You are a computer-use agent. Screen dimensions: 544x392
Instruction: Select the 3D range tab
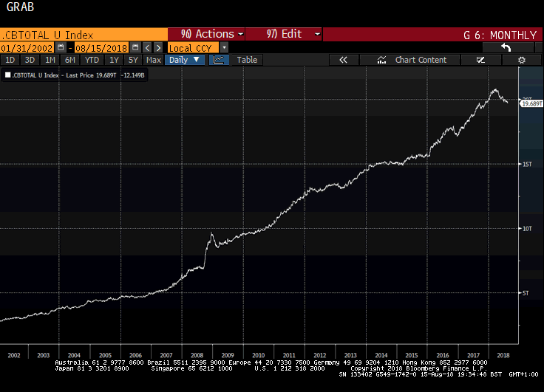coord(30,60)
